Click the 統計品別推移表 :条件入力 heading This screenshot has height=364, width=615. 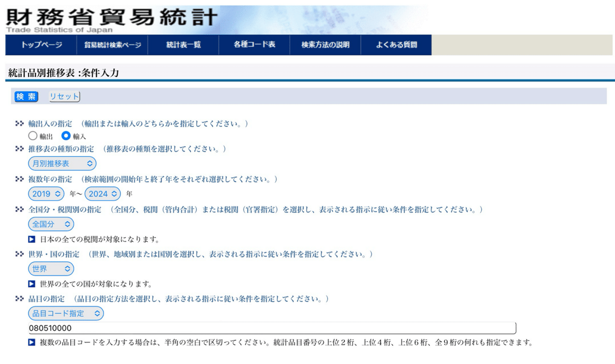(64, 73)
